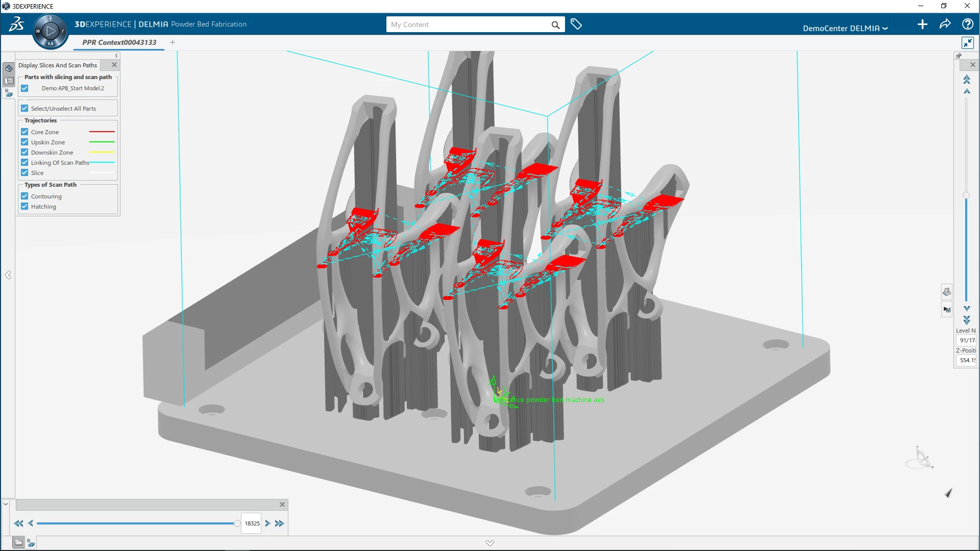Image resolution: width=980 pixels, height=551 pixels.
Task: Click the share arrow icon
Action: click(x=945, y=24)
